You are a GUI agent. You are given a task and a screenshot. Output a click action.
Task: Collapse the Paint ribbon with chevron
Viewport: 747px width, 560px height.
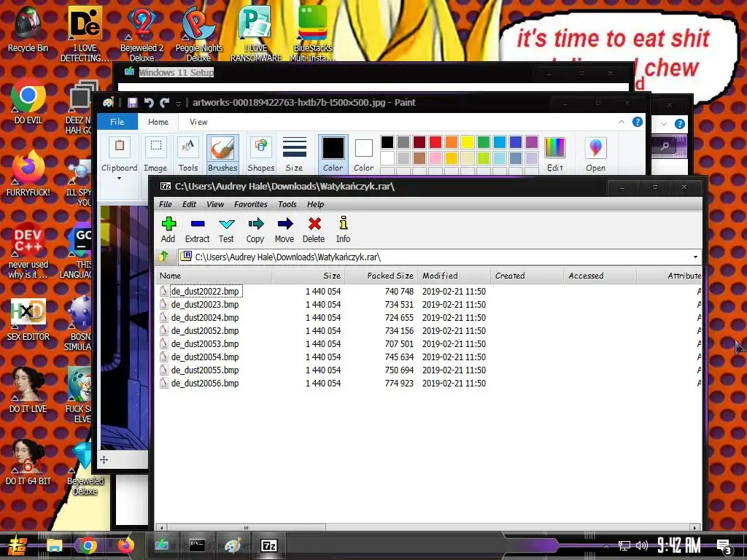(622, 122)
